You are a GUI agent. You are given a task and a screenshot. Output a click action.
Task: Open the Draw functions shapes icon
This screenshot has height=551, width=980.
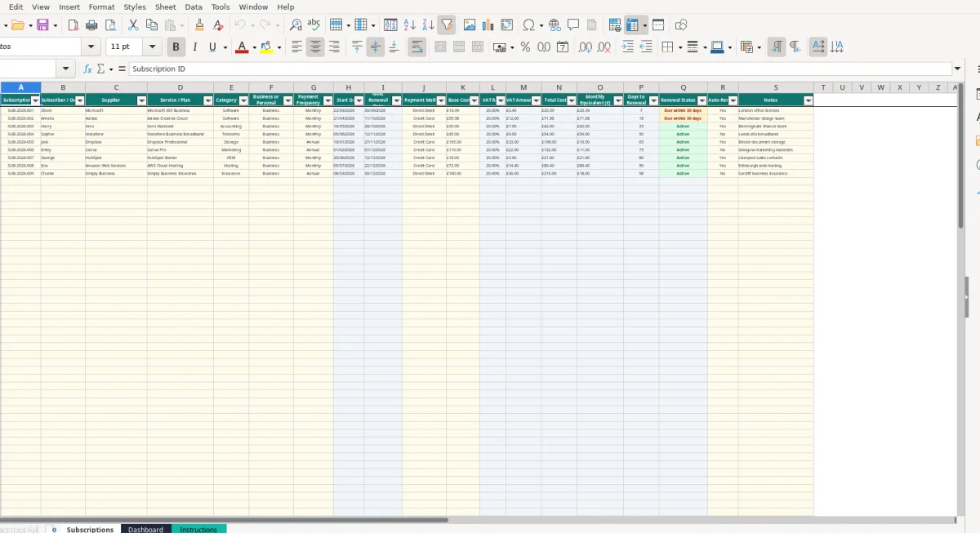tap(681, 25)
